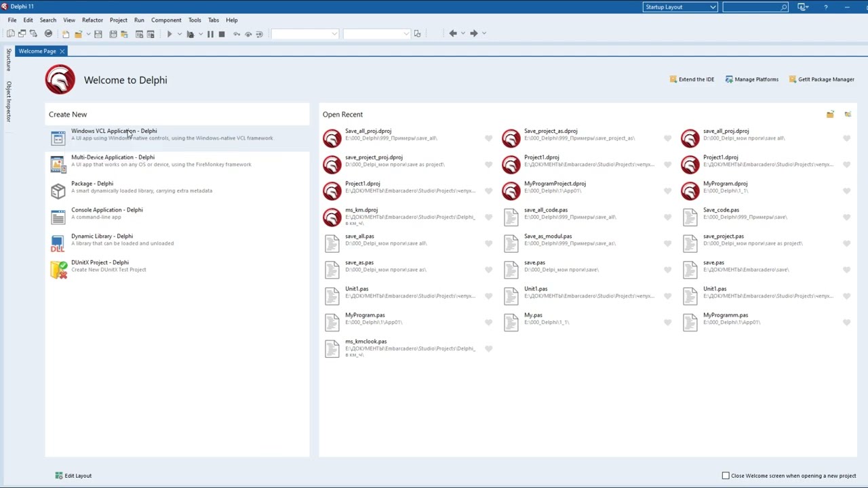Viewport: 868px width, 488px height.
Task: Click the IDE search box in title bar
Action: coord(755,7)
